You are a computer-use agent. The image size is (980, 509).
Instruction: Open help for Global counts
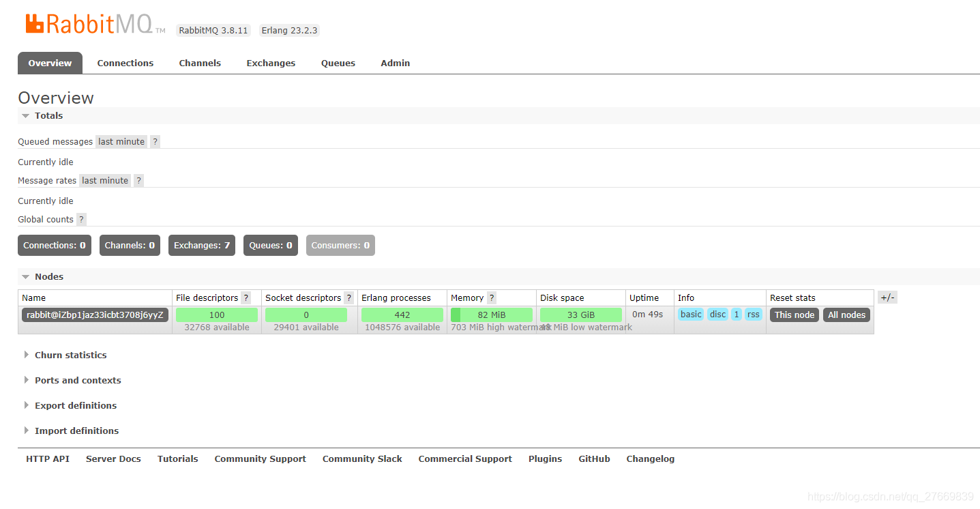pos(81,220)
